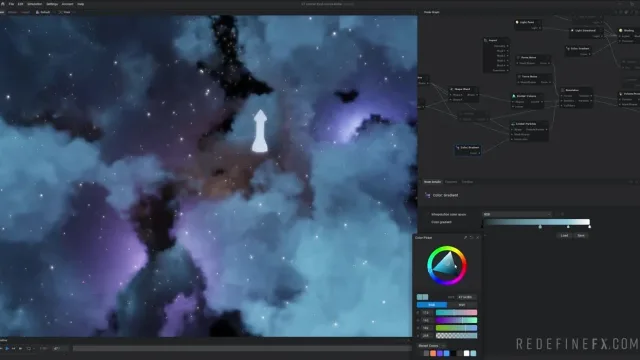Image resolution: width=640 pixels, height=360 pixels.
Task: Click the Save gradient button
Action: [581, 236]
